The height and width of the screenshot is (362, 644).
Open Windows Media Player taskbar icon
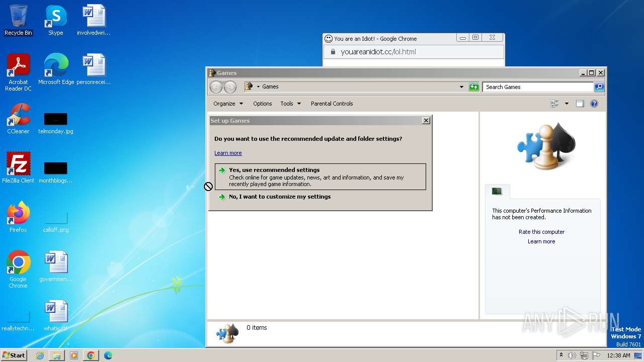click(74, 355)
